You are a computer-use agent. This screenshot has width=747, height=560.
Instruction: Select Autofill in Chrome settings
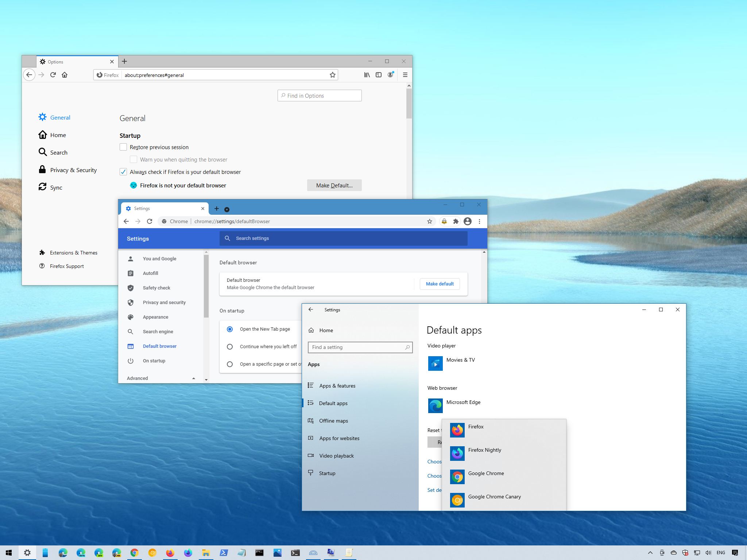pyautogui.click(x=150, y=273)
